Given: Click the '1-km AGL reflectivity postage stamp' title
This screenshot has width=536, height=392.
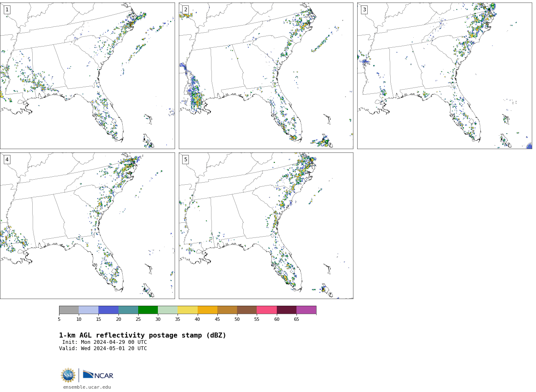Looking at the screenshot, I should [x=142, y=335].
